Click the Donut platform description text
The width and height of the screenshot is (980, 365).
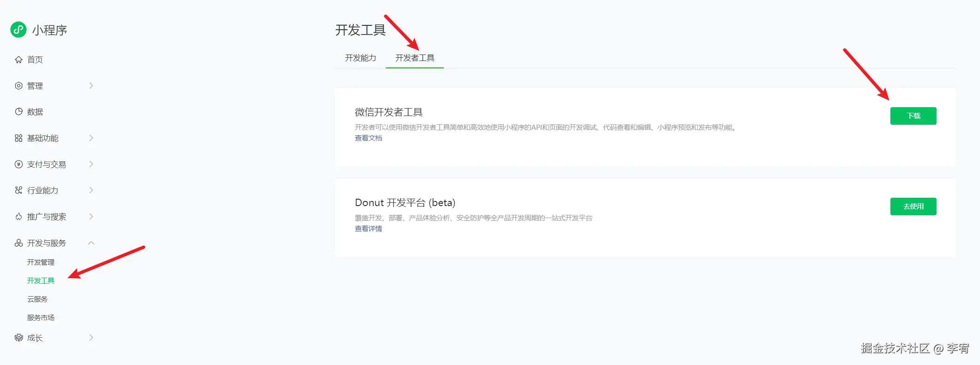click(x=473, y=218)
